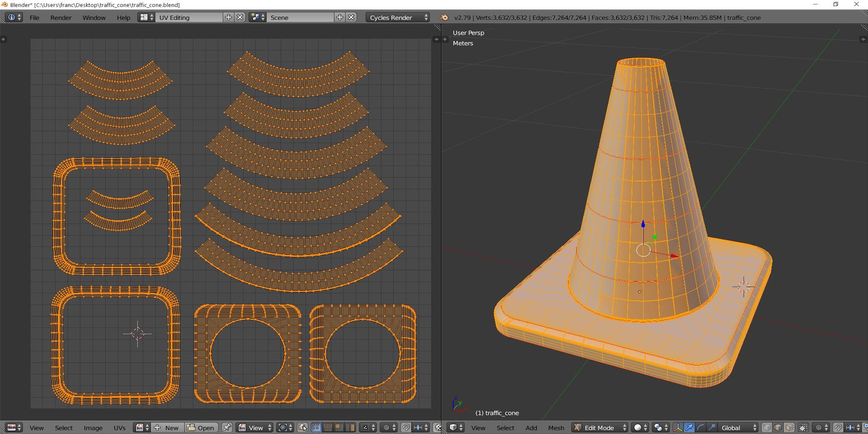Viewport: 868px width, 434px height.
Task: Expand UV editor properties region plus
Action: (436, 39)
